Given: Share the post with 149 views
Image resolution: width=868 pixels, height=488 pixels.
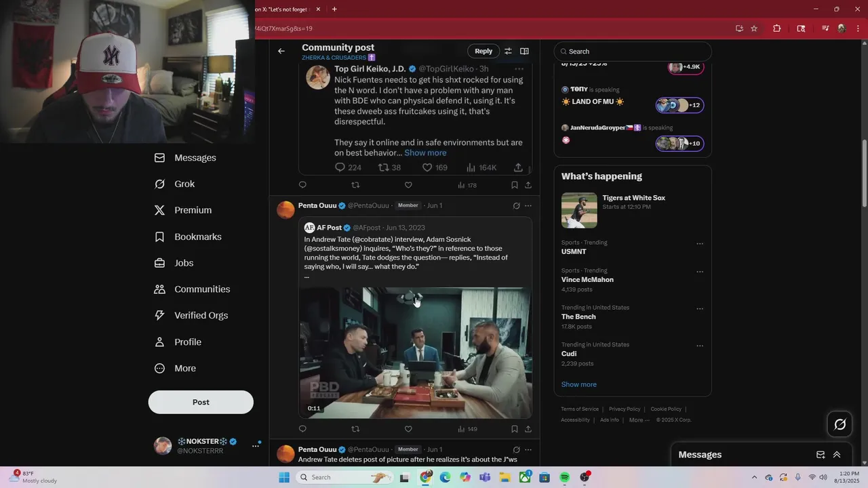Looking at the screenshot, I should 528,429.
